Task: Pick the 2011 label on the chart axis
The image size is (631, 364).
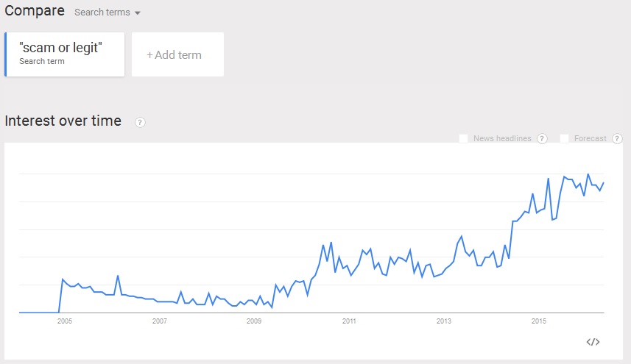Action: coord(349,321)
